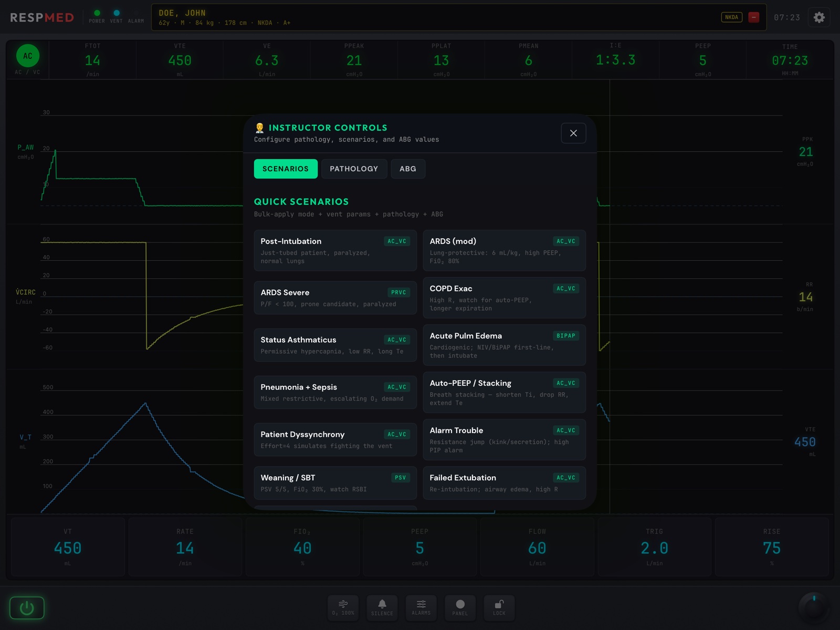Viewport: 840px width, 630px height.
Task: Pick the Alarm Trouble scenario
Action: 504,439
